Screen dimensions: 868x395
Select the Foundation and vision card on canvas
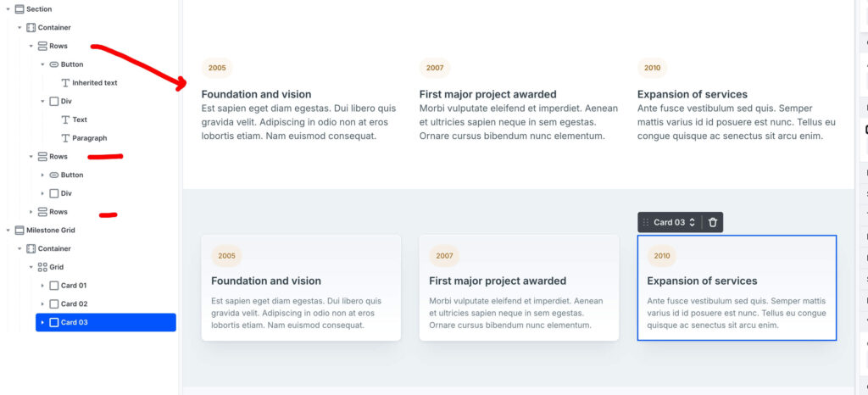coord(300,288)
